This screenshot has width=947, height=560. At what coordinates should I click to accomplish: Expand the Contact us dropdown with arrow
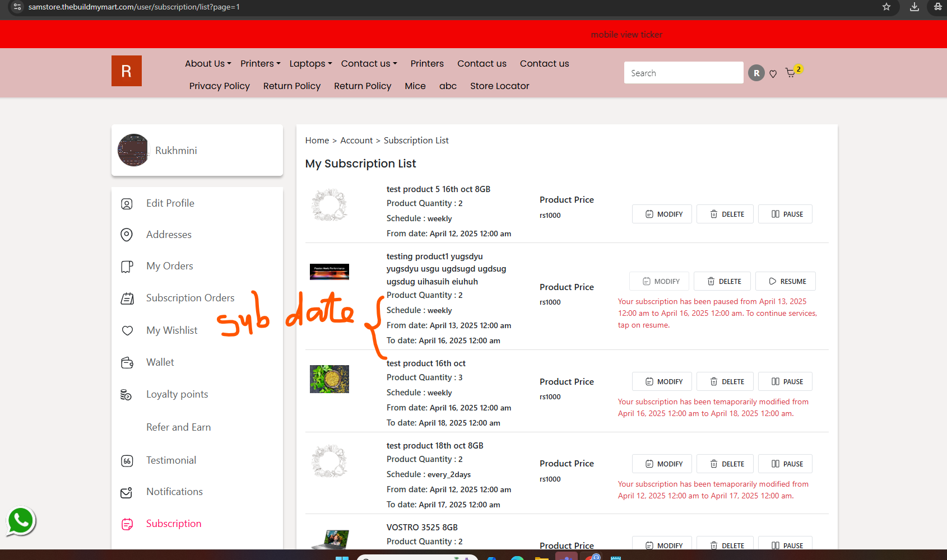coord(369,63)
